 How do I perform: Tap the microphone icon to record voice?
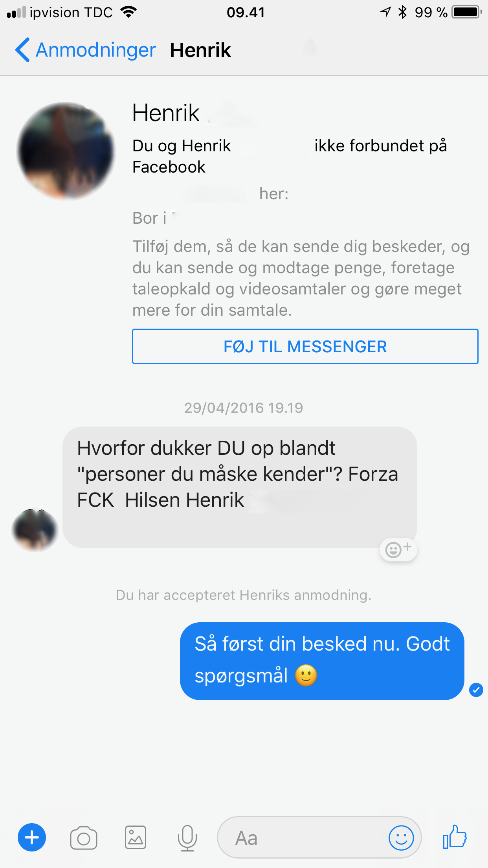pos(187,838)
